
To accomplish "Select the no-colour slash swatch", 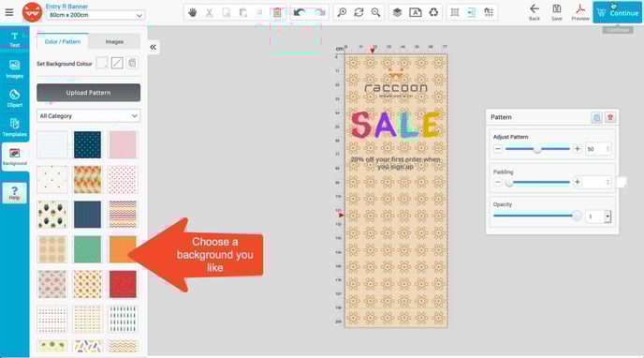I will (x=117, y=63).
